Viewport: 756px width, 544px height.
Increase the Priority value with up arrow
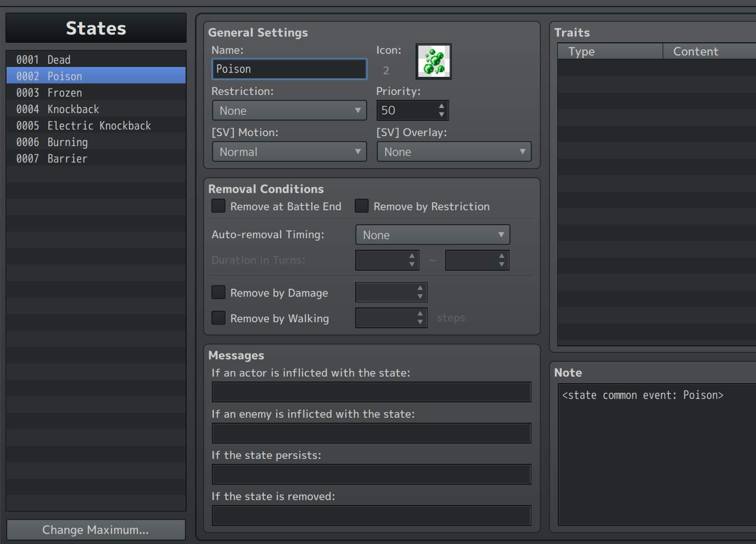click(441, 106)
